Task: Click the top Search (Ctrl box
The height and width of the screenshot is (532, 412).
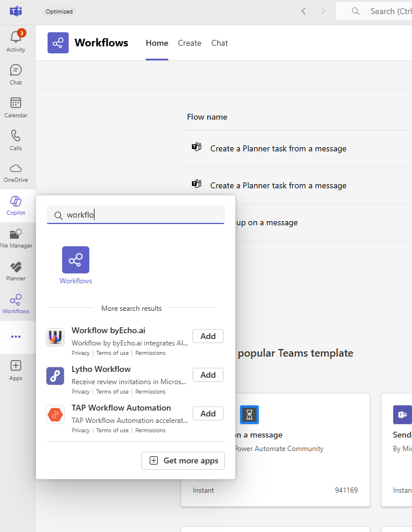Action: pos(374,11)
